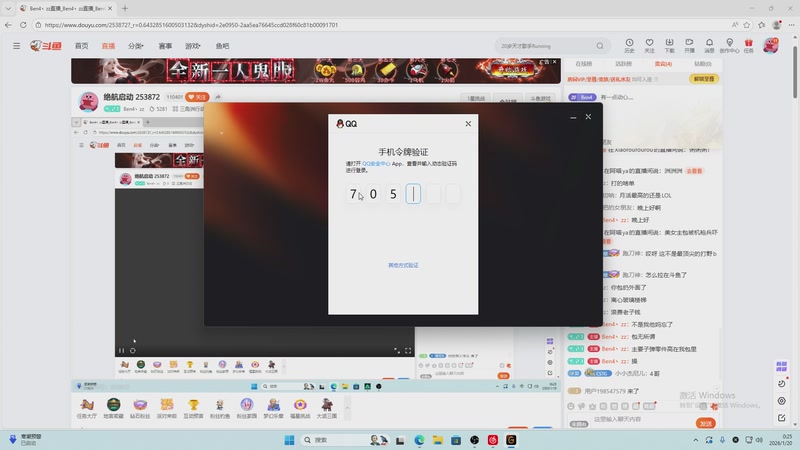Click the search magnifier in Douyu search box
The height and width of the screenshot is (450, 800).
pyautogui.click(x=600, y=46)
